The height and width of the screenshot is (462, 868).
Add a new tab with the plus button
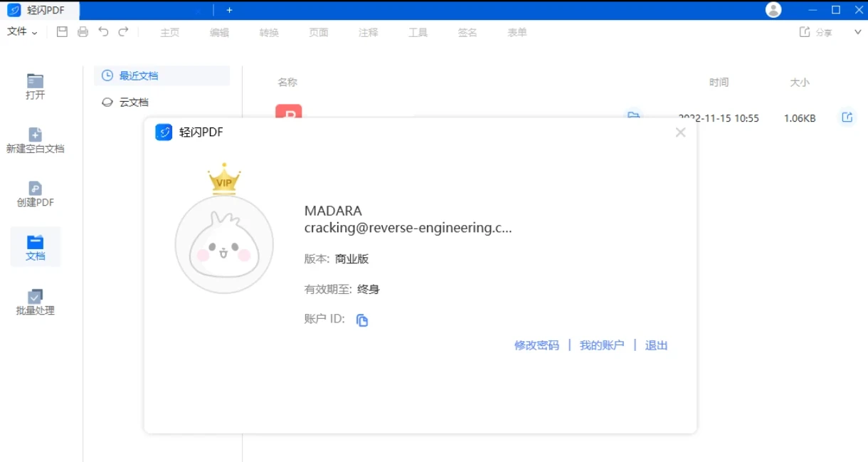click(x=229, y=10)
